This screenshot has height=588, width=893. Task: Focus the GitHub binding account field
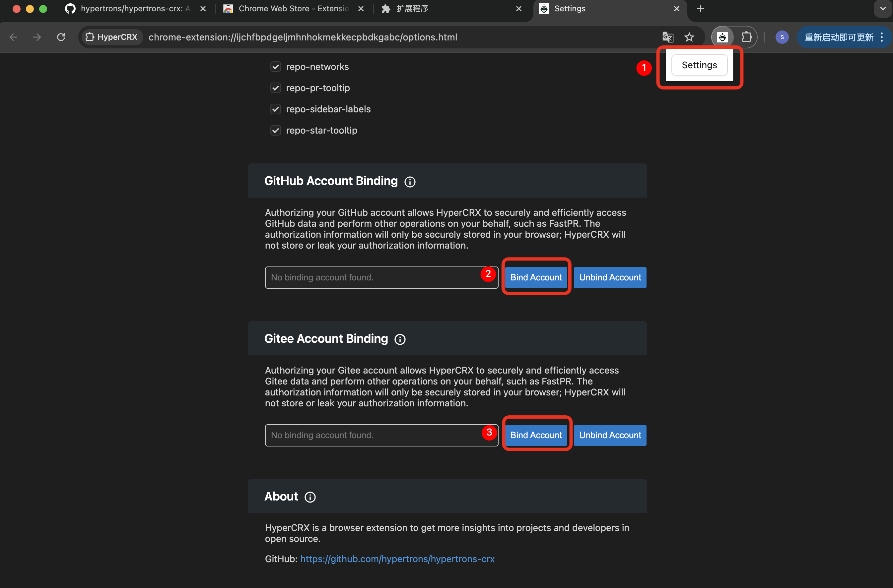coord(381,277)
